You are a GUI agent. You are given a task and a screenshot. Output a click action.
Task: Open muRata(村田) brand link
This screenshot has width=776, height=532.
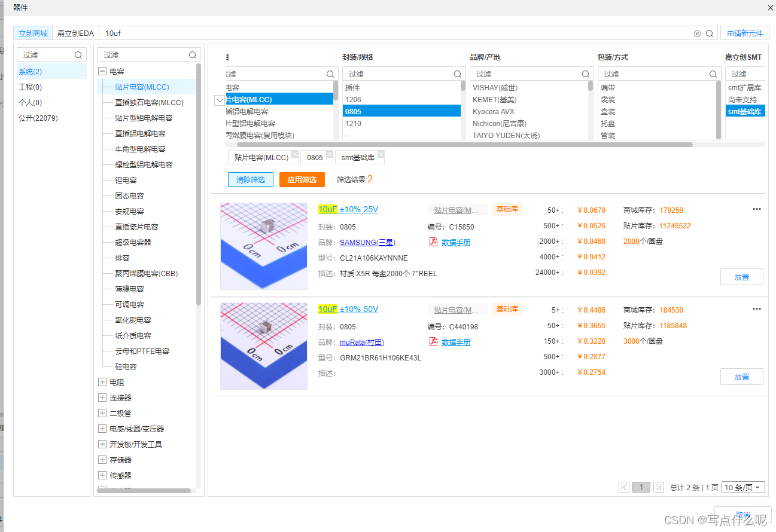coord(362,343)
